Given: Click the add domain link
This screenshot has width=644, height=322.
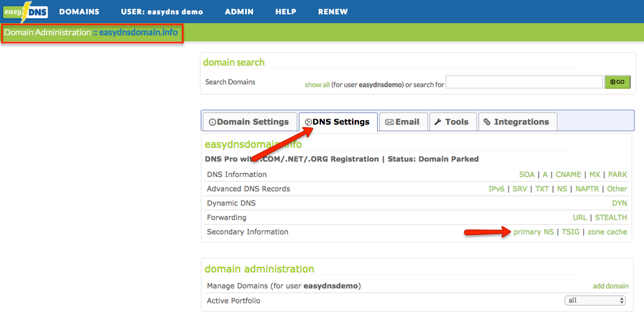Looking at the screenshot, I should coord(610,286).
